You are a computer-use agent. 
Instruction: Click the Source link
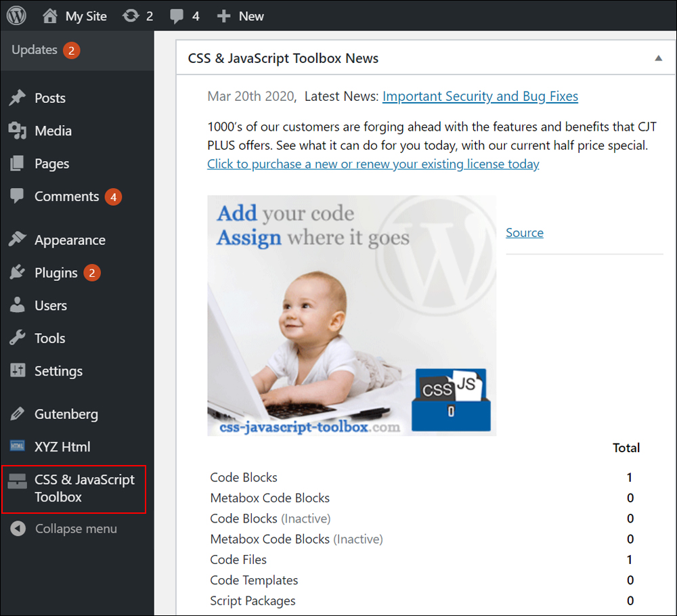[525, 232]
